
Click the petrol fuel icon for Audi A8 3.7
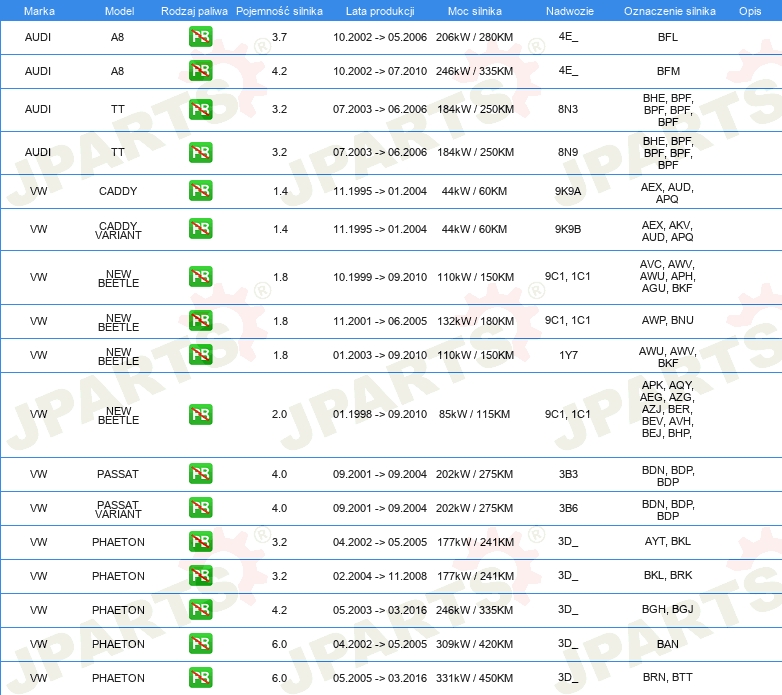pyautogui.click(x=200, y=37)
